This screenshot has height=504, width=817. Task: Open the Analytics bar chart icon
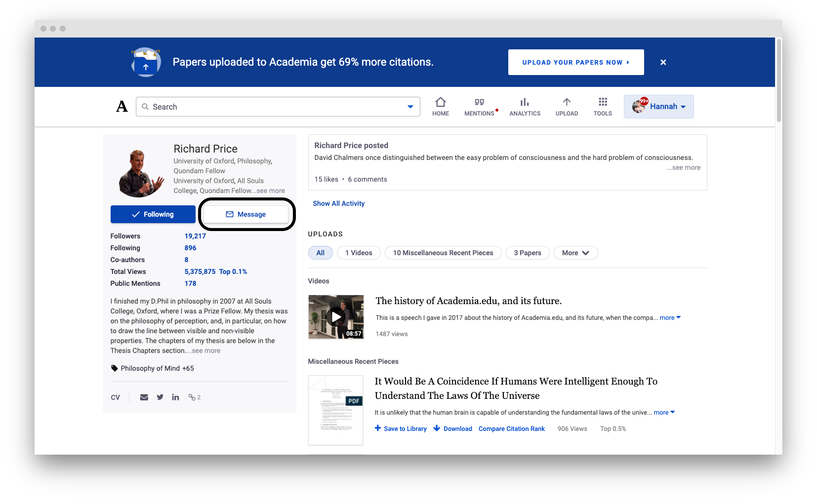pos(525,102)
